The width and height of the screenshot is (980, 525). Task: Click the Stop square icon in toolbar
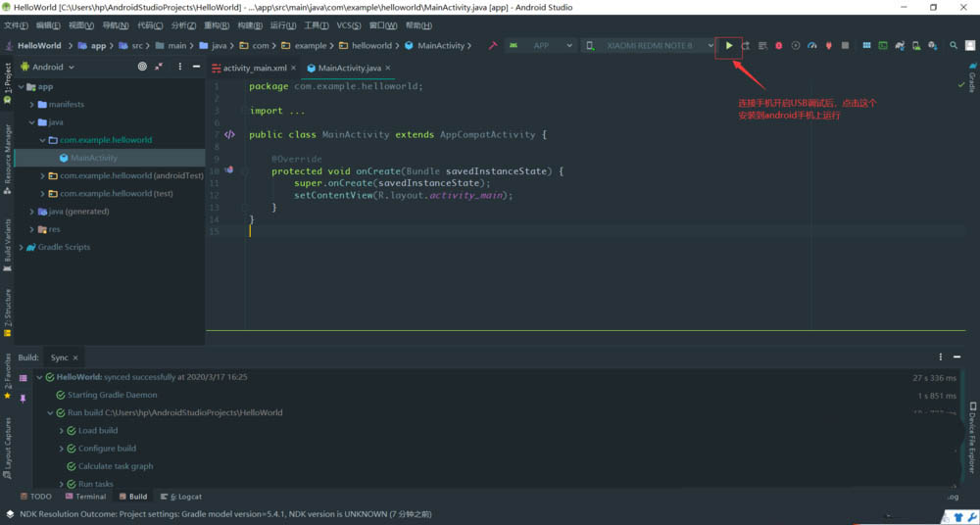coord(845,46)
